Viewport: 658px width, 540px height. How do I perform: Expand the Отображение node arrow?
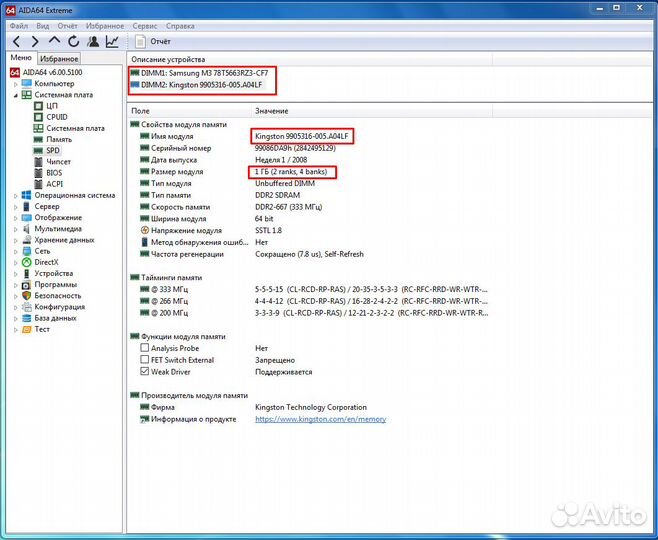click(16, 218)
